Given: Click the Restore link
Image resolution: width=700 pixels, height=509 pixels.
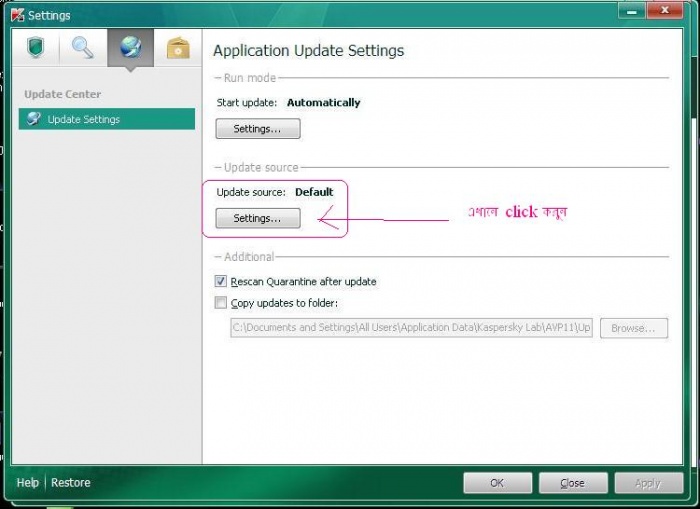Looking at the screenshot, I should pyautogui.click(x=71, y=483).
